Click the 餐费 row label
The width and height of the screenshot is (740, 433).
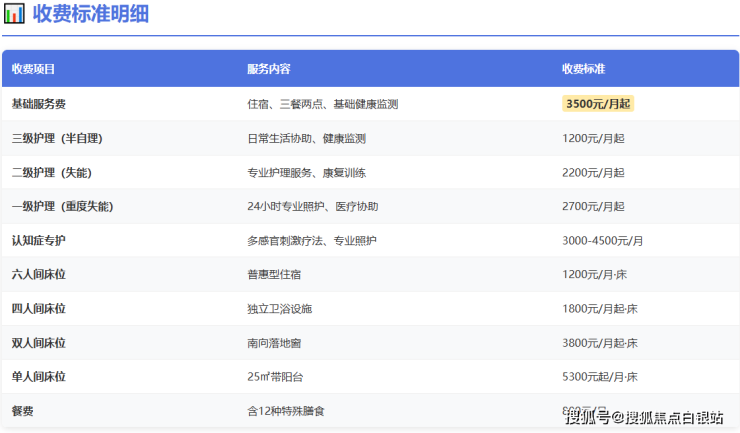tap(22, 411)
